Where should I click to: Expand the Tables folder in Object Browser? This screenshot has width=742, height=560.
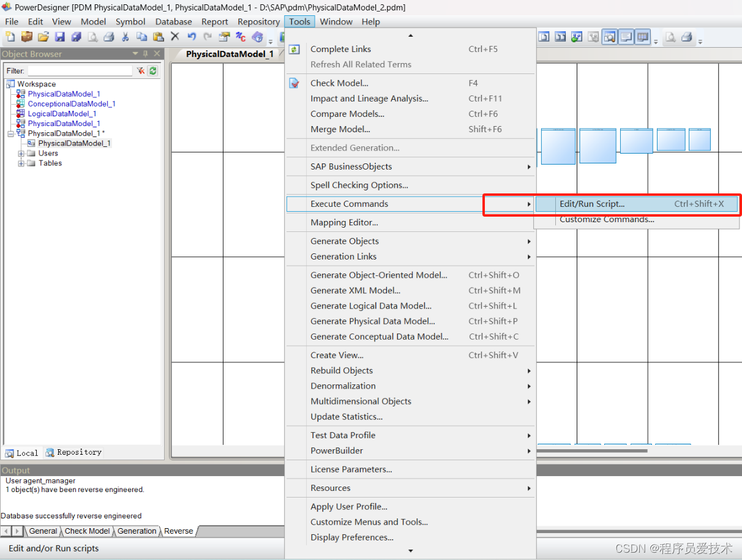point(20,163)
